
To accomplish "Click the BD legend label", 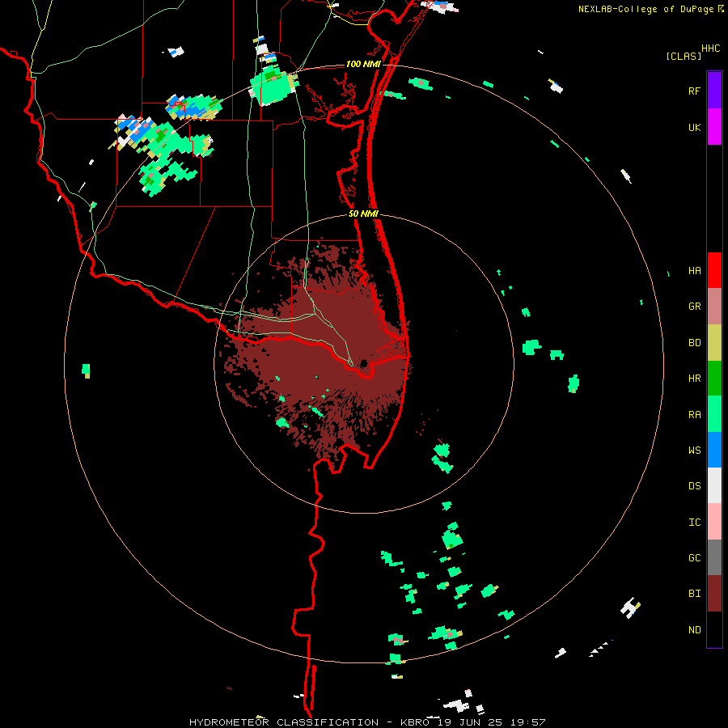I will point(694,343).
